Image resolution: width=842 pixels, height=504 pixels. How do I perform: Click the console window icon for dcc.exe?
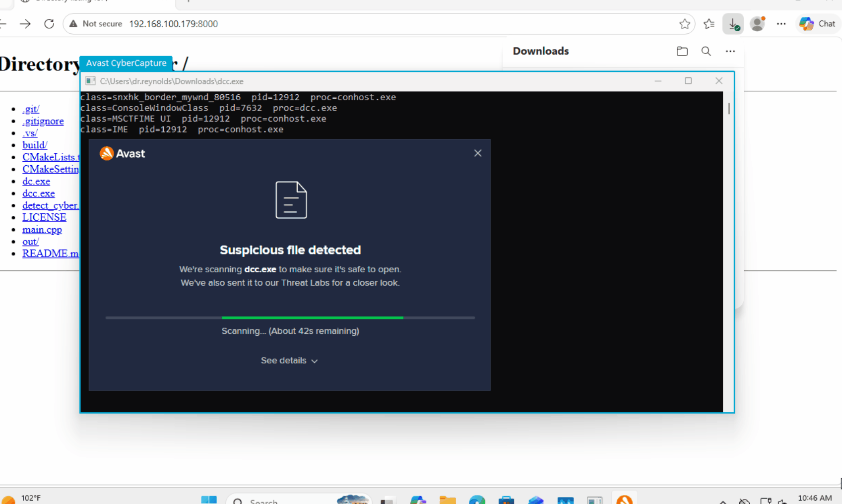click(x=90, y=81)
